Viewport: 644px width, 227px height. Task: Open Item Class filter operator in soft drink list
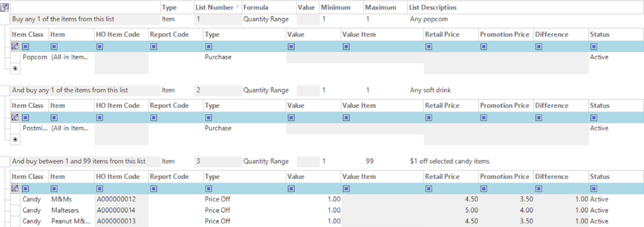[26, 117]
